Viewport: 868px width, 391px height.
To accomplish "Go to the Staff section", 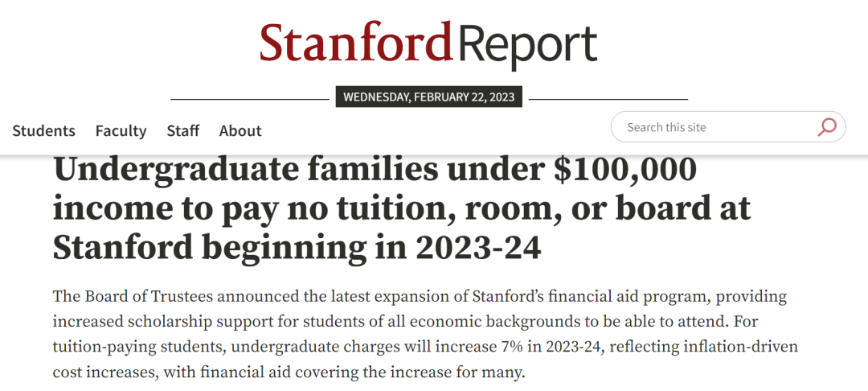I will tap(183, 130).
